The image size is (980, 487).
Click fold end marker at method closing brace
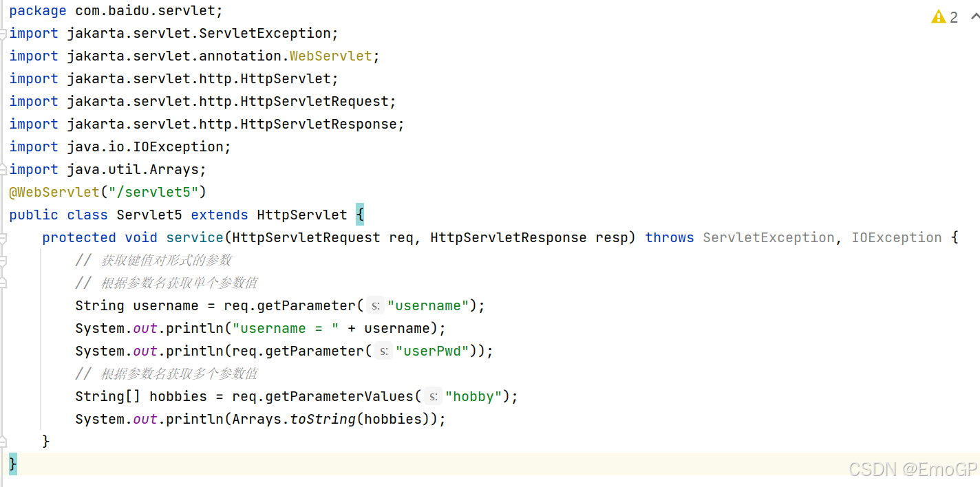(3, 442)
